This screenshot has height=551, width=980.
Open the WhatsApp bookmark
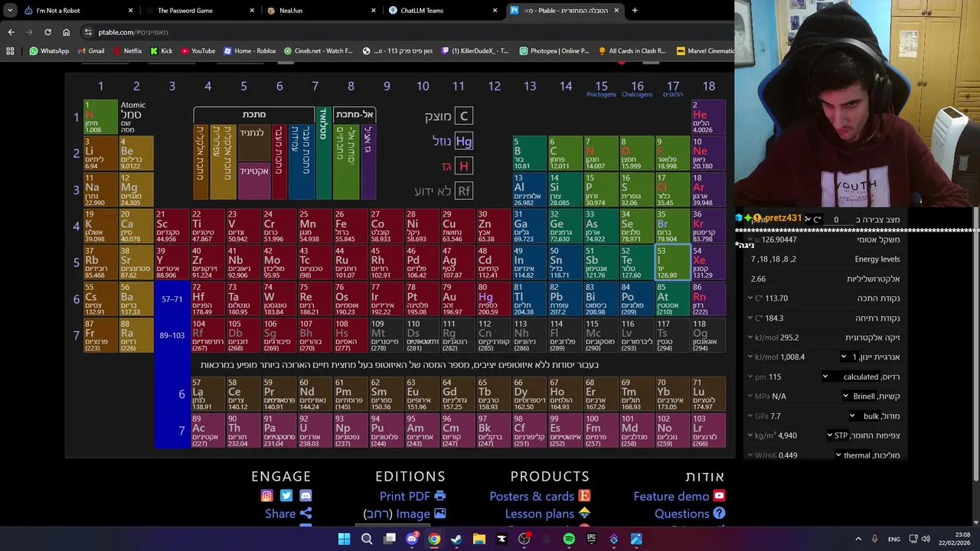[x=49, y=51]
